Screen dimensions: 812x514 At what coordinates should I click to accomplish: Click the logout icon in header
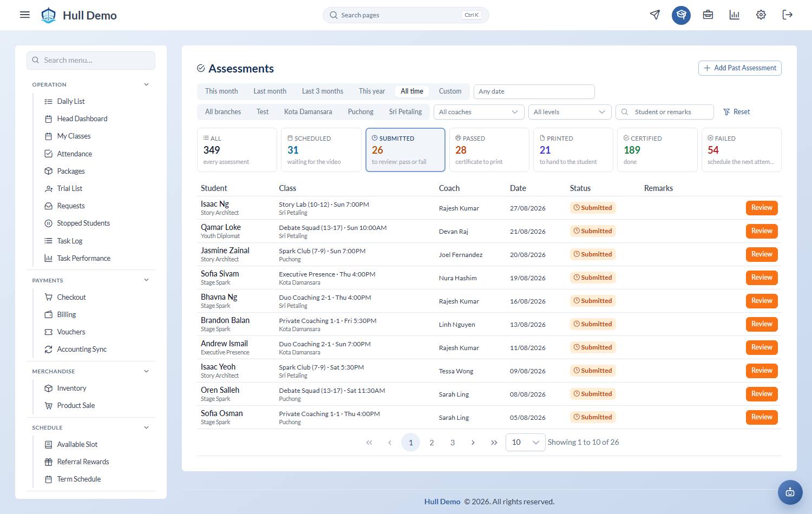(x=788, y=15)
